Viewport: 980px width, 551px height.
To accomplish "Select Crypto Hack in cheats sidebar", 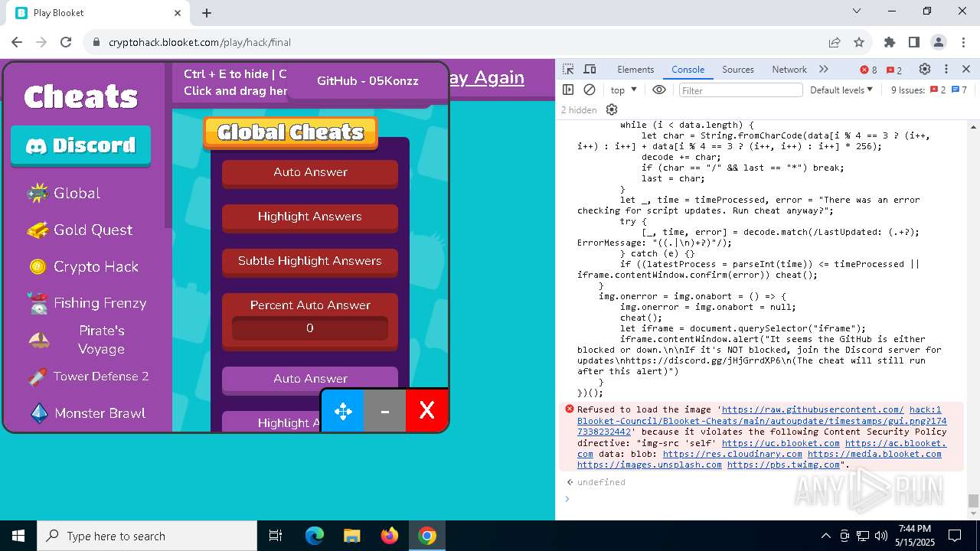I will coord(84,266).
